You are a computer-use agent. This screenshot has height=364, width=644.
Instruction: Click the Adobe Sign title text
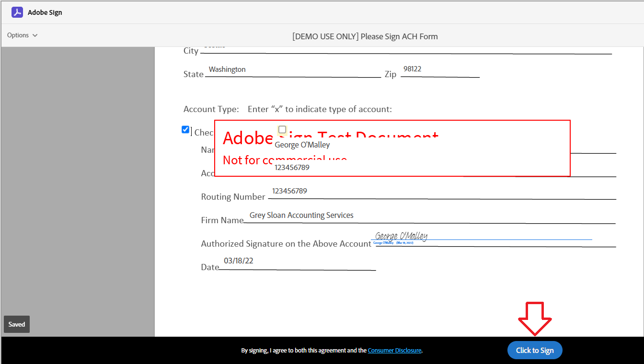click(45, 12)
